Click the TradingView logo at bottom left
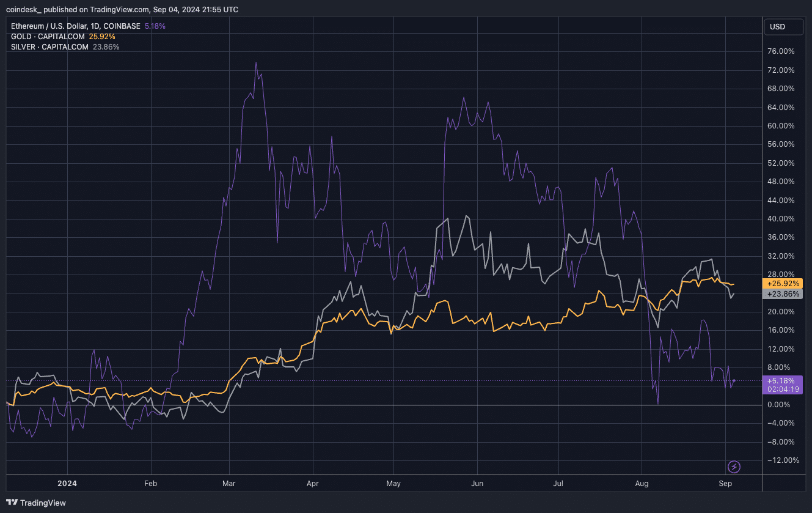This screenshot has width=812, height=513. pos(36,503)
